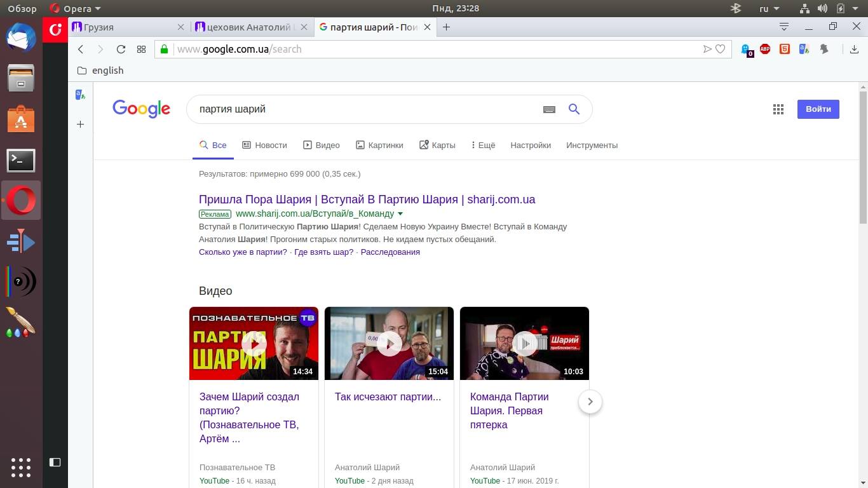The height and width of the screenshot is (488, 868).
Task: Open the ru keyboard layout dropdown
Action: pos(769,8)
